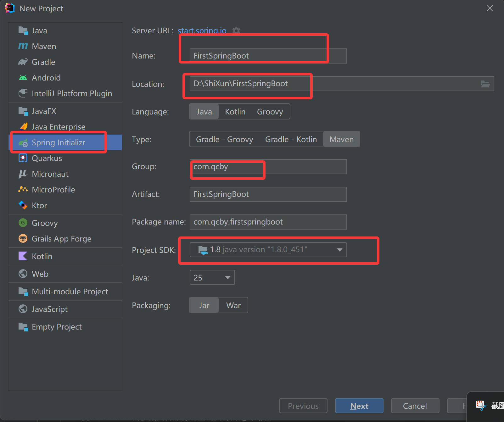Open Server URL settings gear
The height and width of the screenshot is (422, 504).
coord(236,31)
